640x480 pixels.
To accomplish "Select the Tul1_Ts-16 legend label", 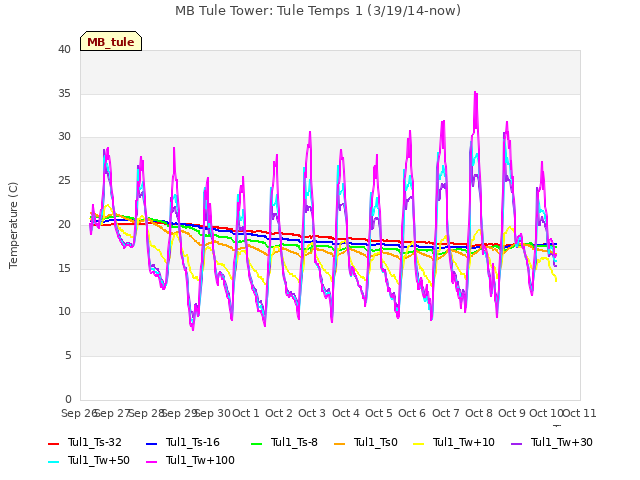I will click(x=193, y=442).
